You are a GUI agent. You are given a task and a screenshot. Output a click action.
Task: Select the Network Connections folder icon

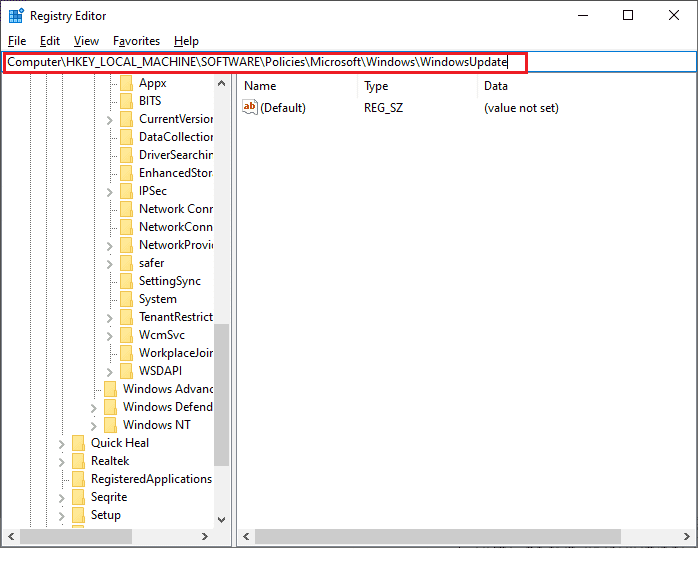(x=126, y=209)
